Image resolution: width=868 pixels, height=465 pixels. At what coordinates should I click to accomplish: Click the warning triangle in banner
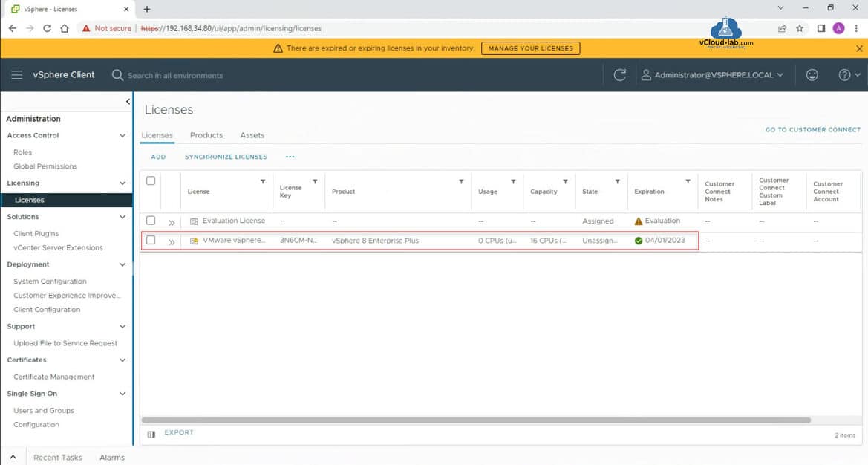pyautogui.click(x=278, y=48)
